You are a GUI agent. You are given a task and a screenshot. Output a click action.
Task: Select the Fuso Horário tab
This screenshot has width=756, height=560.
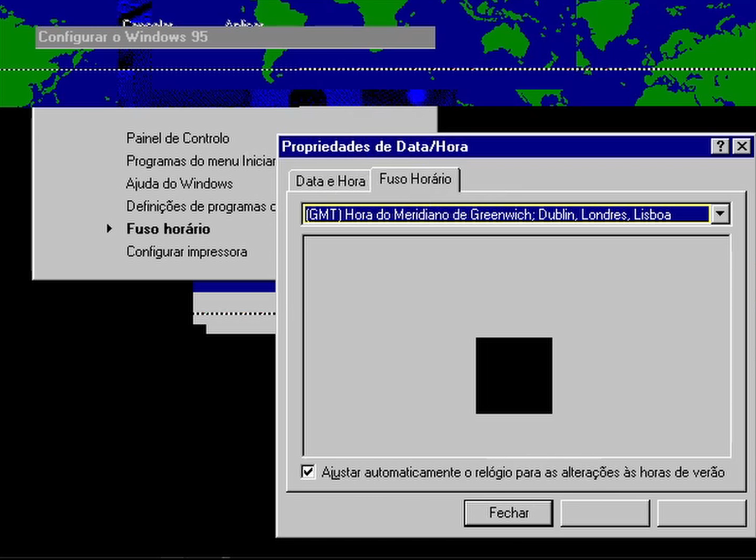point(415,179)
